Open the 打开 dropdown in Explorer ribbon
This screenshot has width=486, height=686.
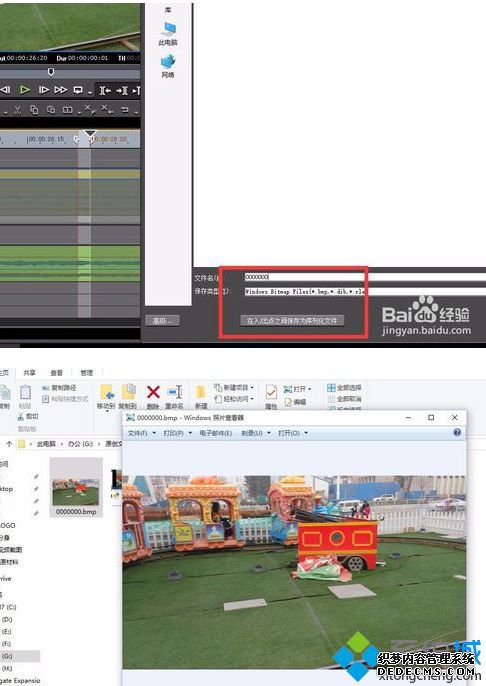tap(297, 389)
